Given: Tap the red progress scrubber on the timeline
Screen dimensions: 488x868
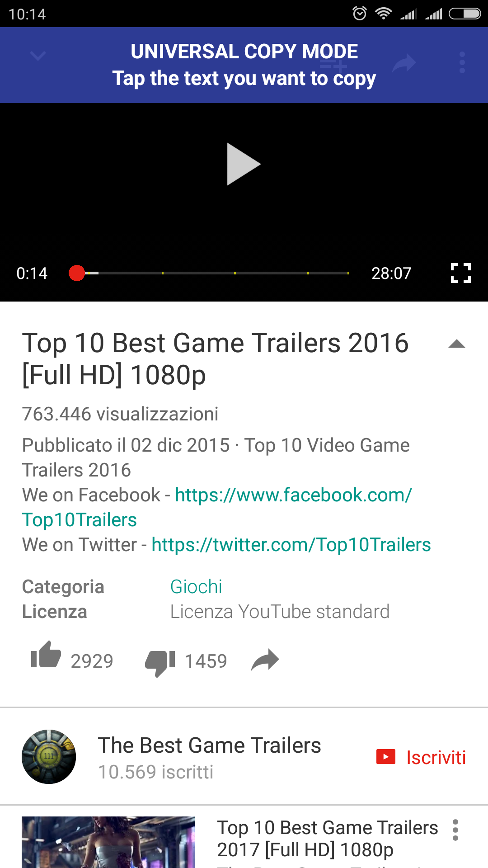Looking at the screenshot, I should click(x=77, y=273).
